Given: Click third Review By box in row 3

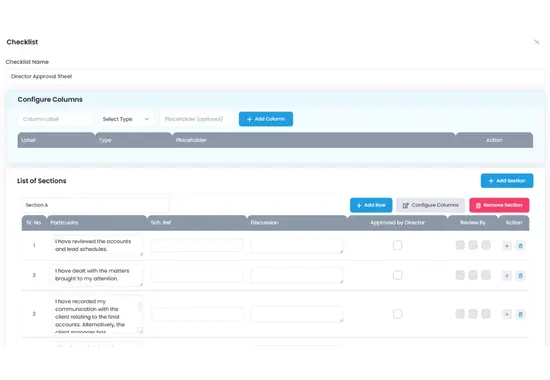Looking at the screenshot, I should pyautogui.click(x=486, y=314).
